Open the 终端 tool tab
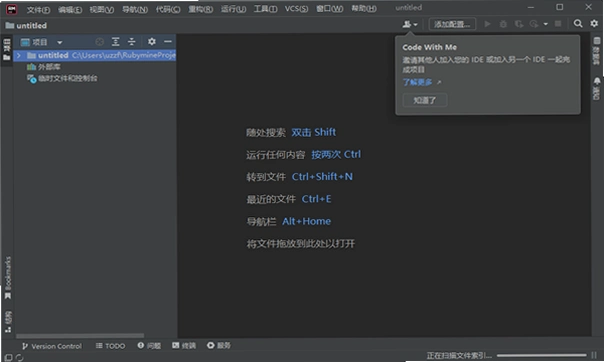604x362 pixels. point(184,345)
